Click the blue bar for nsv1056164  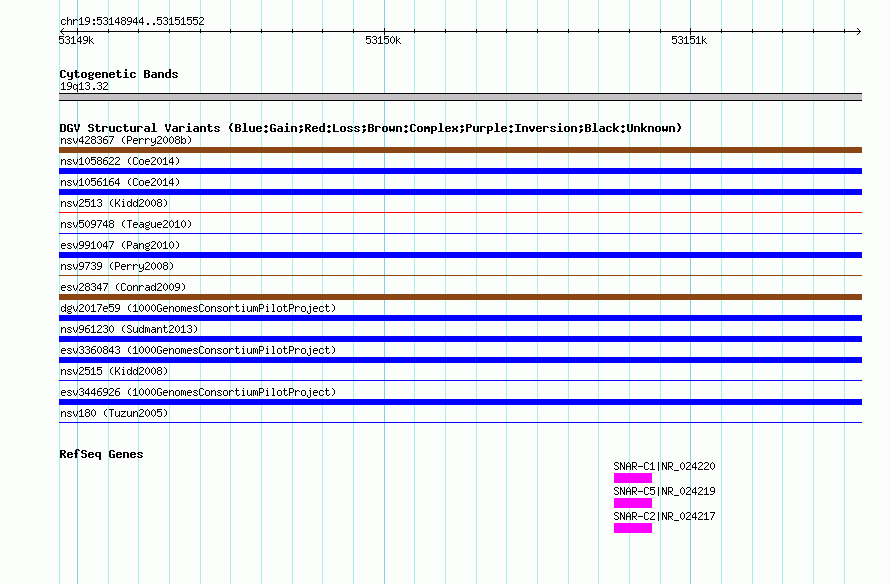point(460,192)
